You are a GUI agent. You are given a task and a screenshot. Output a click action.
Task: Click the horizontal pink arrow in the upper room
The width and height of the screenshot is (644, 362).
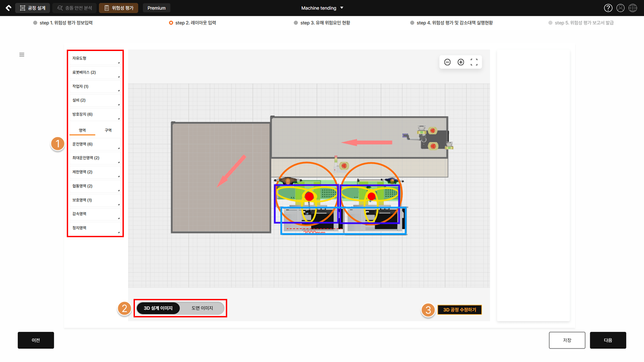tap(367, 143)
